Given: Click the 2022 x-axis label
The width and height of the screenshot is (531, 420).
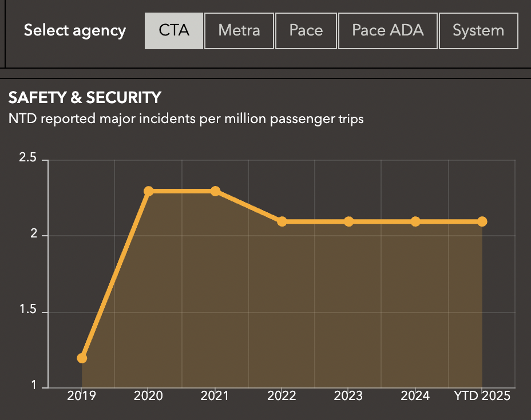Looking at the screenshot, I should (x=282, y=396).
